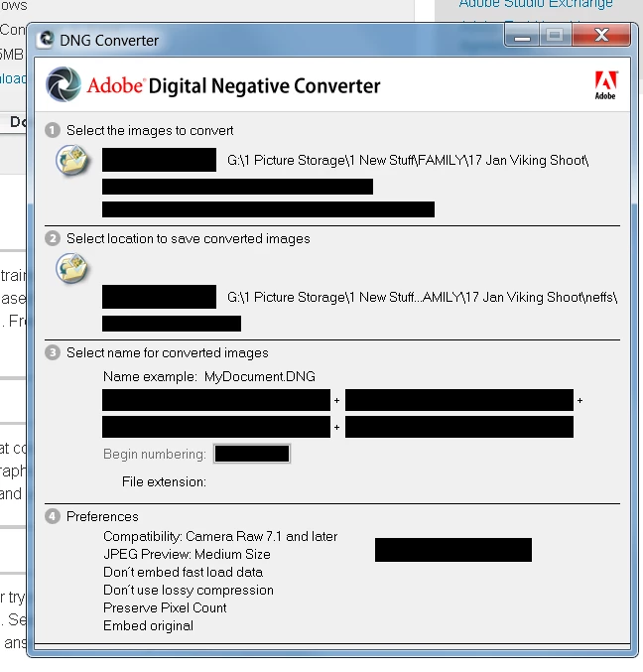643x672 pixels.
Task: Click Embed original preference line
Action: (x=148, y=625)
